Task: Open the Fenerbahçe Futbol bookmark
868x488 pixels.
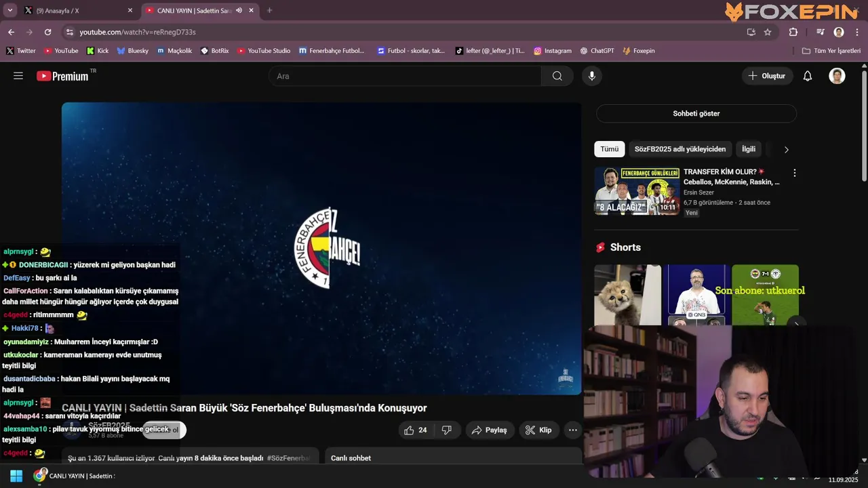Action: point(332,51)
